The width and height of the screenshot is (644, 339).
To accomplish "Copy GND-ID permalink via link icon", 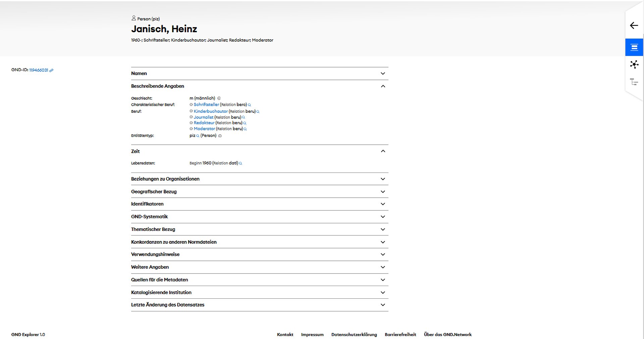I will (51, 70).
